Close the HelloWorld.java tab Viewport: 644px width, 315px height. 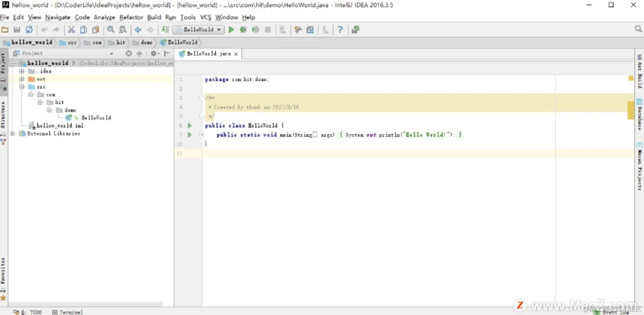click(x=236, y=54)
